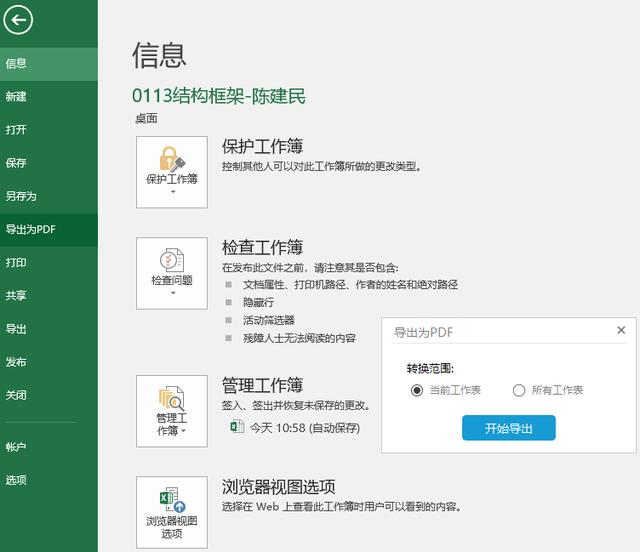Image resolution: width=640 pixels, height=552 pixels.
Task: Go to 打印 in the sidebar
Action: [x=49, y=263]
